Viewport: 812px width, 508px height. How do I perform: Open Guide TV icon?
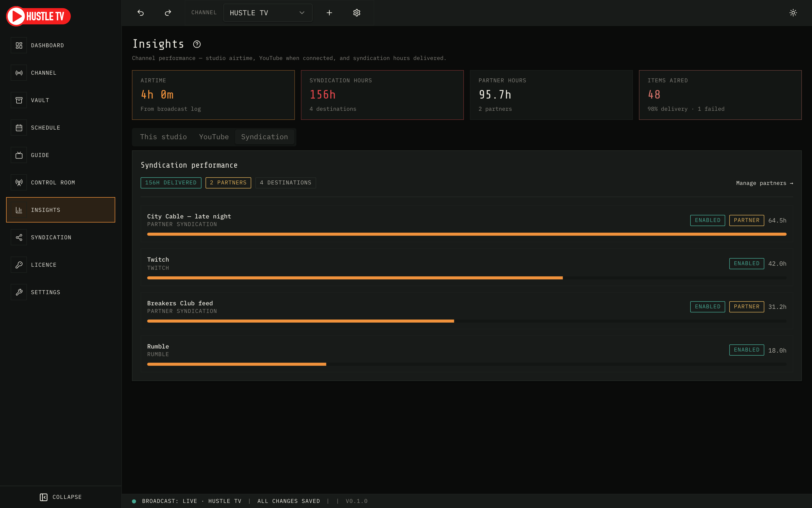(x=19, y=155)
